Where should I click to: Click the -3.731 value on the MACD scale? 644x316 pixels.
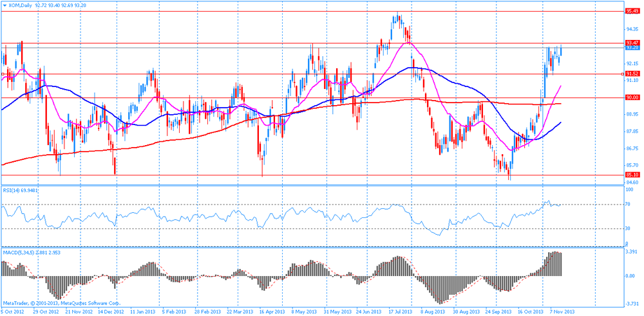633,304
